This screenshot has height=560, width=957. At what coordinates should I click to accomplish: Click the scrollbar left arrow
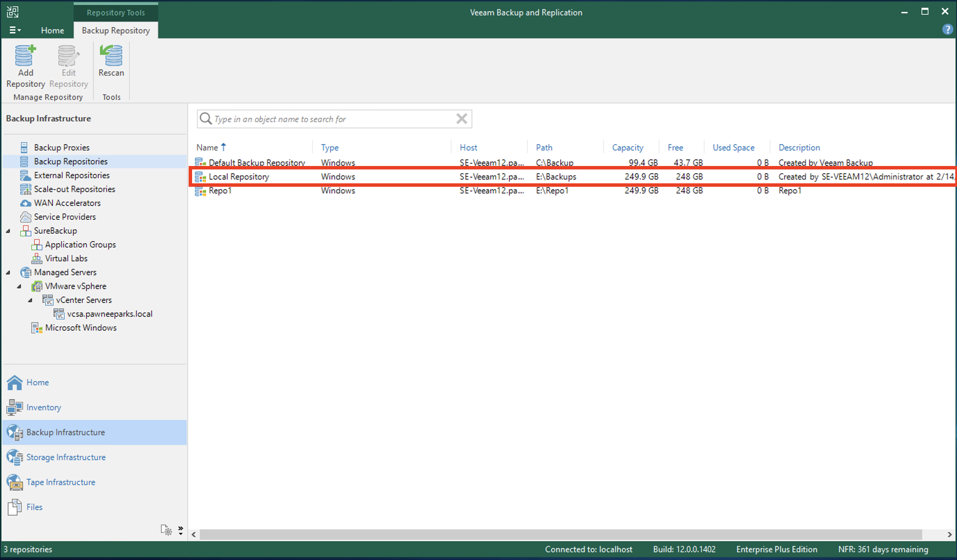194,535
